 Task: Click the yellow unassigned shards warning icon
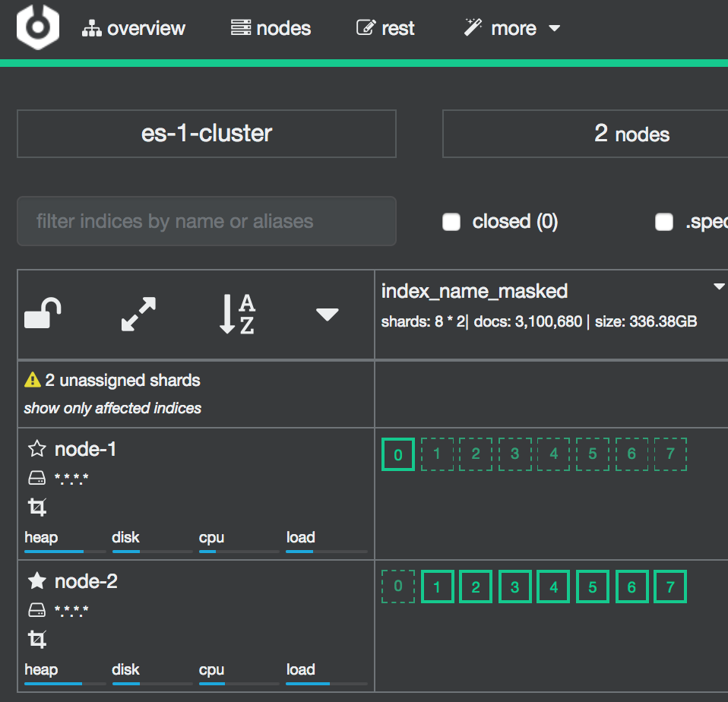click(x=33, y=380)
